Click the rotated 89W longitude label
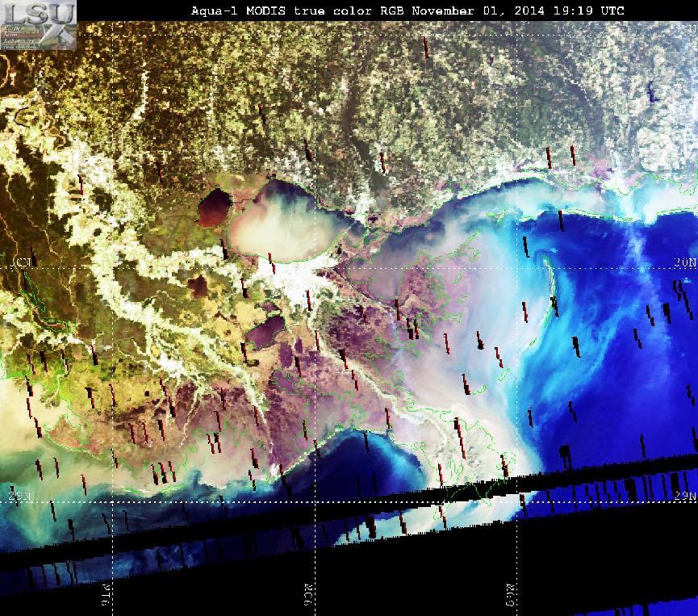The height and width of the screenshot is (616, 698). click(511, 595)
